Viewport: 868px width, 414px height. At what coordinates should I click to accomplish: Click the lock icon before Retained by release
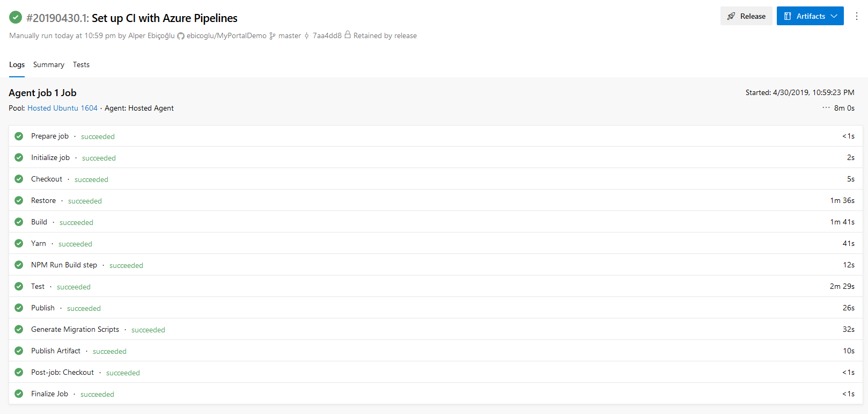point(348,35)
